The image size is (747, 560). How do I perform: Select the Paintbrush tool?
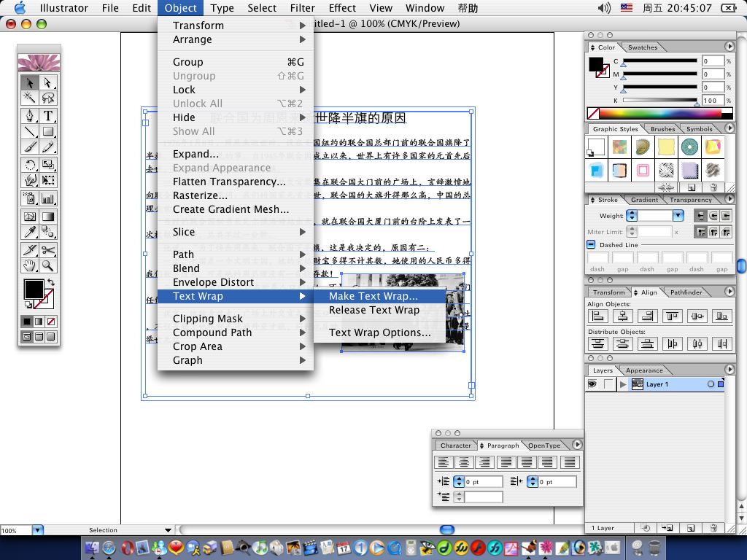[29, 147]
